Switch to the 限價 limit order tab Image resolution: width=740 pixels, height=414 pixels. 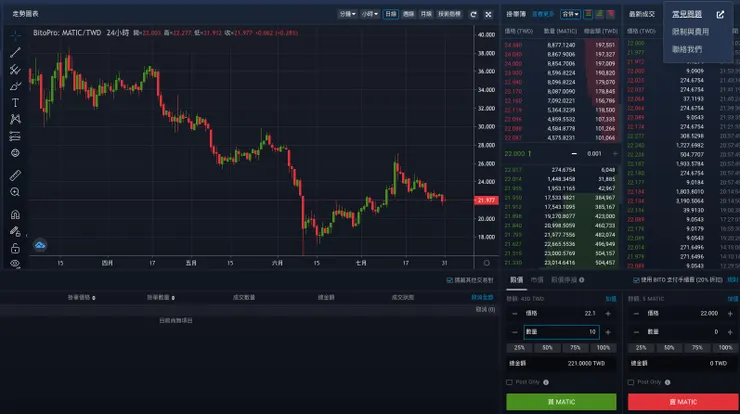coord(516,280)
